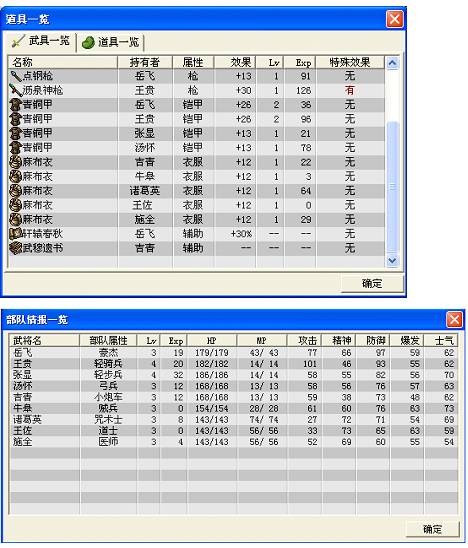Select the 诸葛英 row in troop list
The width and height of the screenshot is (468, 548).
click(233, 419)
